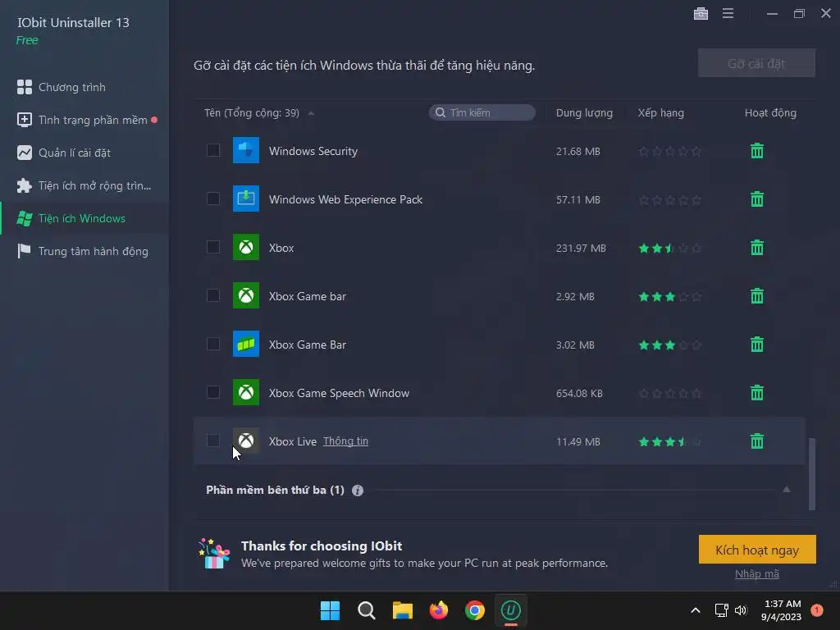
Task: Click trash icon for Windows Security
Action: coord(757,151)
